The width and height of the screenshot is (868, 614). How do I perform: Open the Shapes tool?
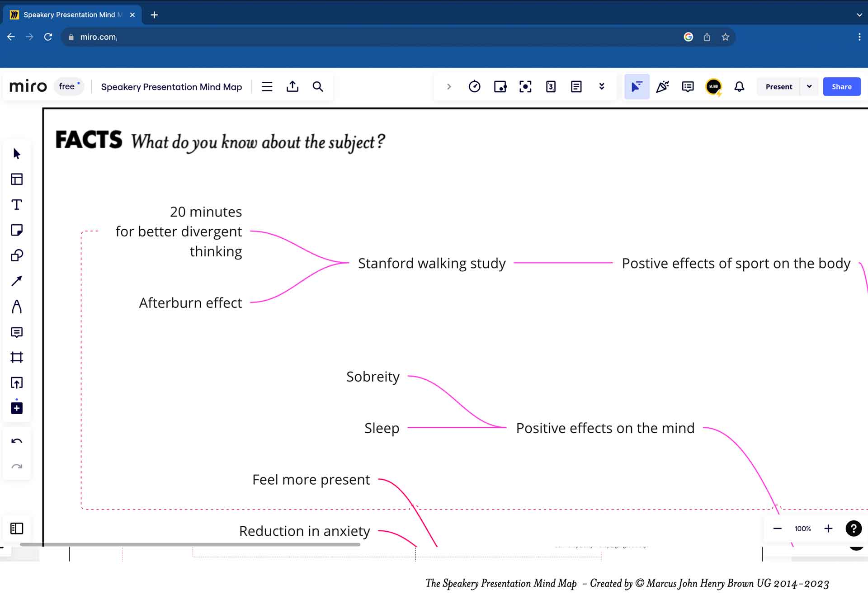point(17,255)
